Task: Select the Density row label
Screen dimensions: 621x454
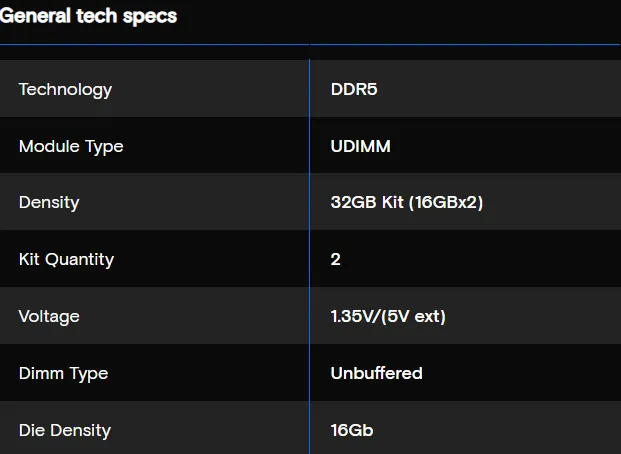Action: point(49,203)
